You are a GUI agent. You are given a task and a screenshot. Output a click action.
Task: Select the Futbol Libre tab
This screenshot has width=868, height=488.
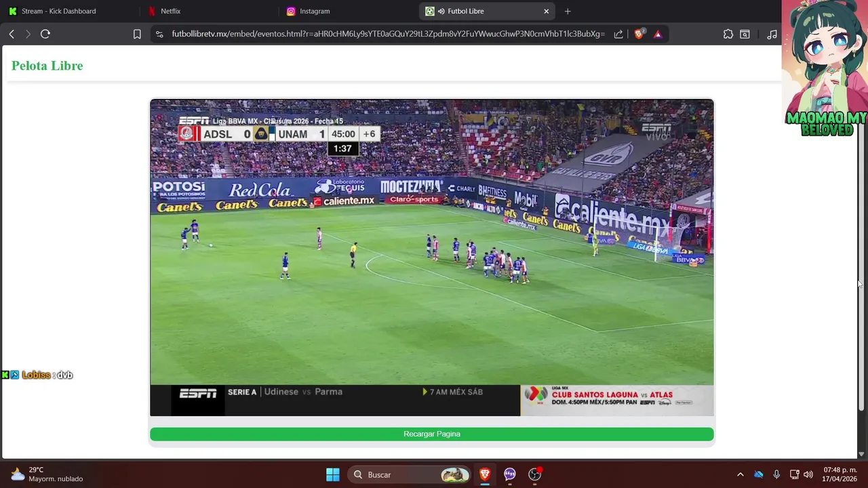coord(487,11)
